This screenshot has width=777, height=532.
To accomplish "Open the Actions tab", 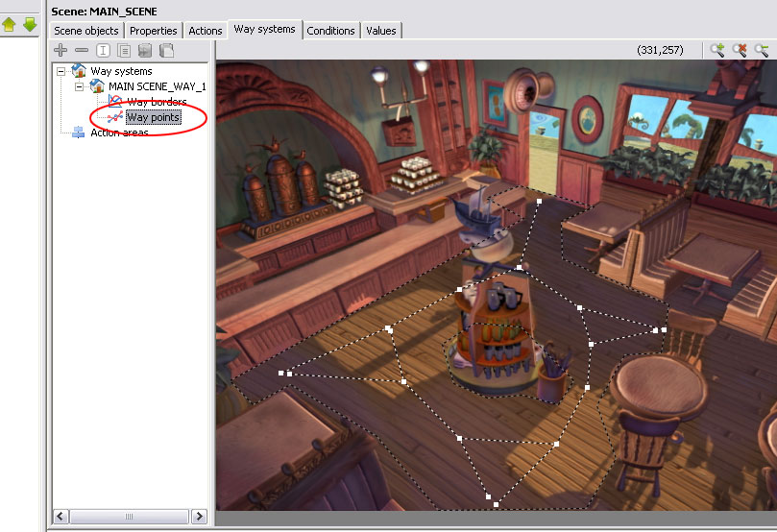I will coord(206,31).
